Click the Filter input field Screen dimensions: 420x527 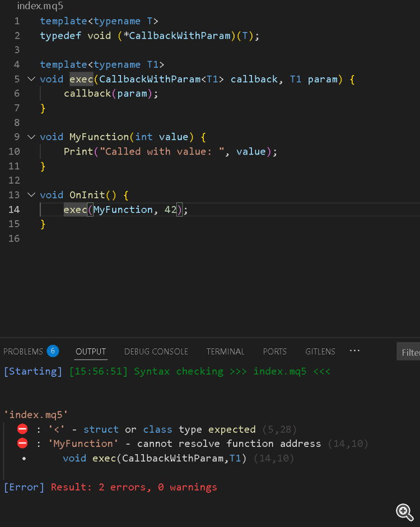click(409, 352)
